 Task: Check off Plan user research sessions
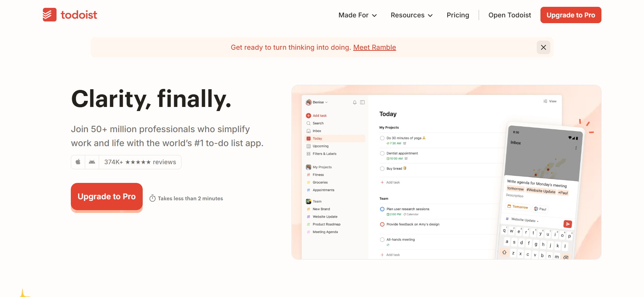[382, 209]
